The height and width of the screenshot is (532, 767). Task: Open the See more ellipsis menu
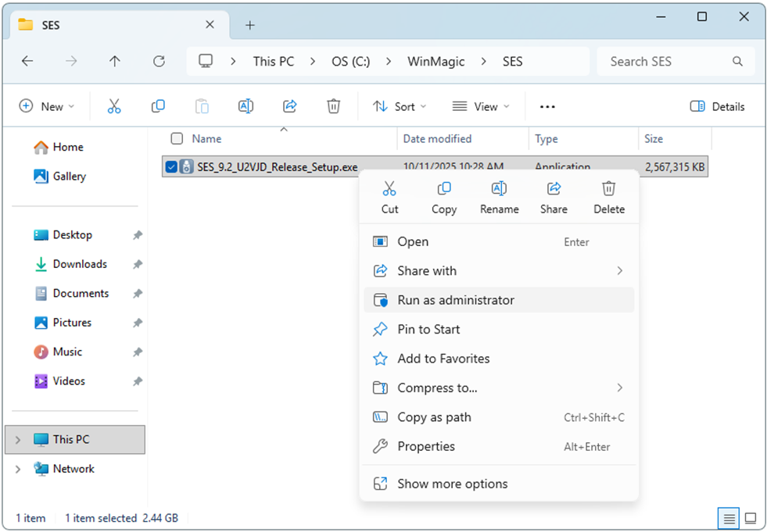pos(547,106)
